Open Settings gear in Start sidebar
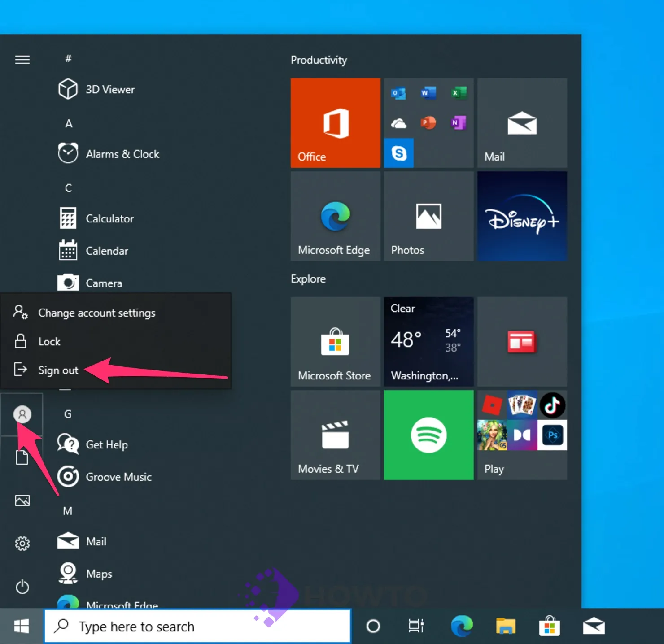This screenshot has width=664, height=644. click(22, 544)
